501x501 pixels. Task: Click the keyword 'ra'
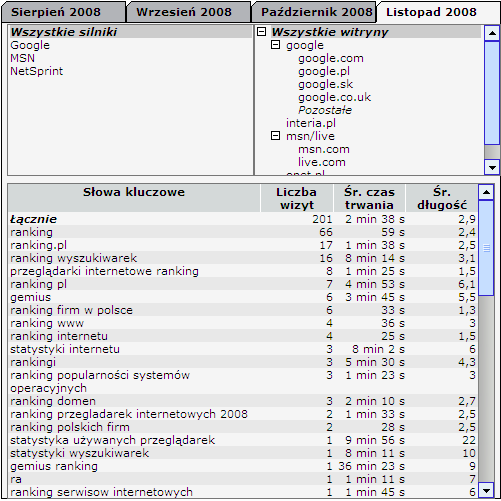[x=16, y=479]
